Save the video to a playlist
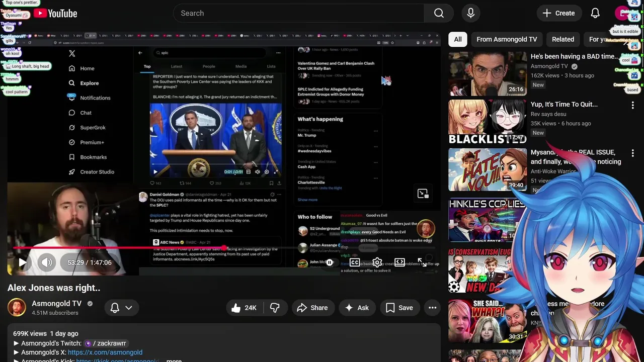 399,308
